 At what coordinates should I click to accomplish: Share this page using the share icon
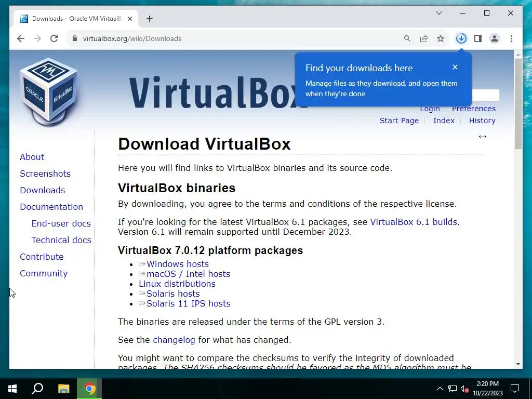coord(424,38)
